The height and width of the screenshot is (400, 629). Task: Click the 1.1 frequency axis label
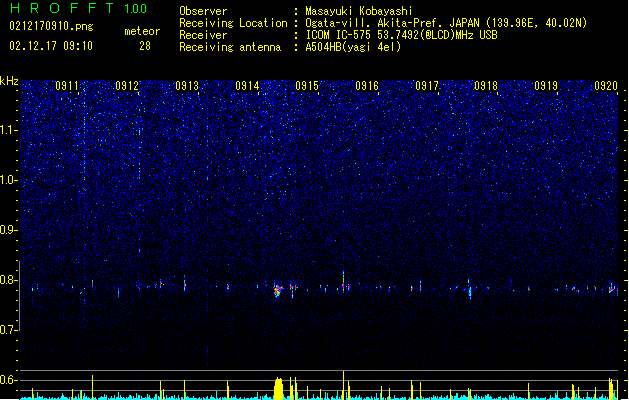point(9,130)
